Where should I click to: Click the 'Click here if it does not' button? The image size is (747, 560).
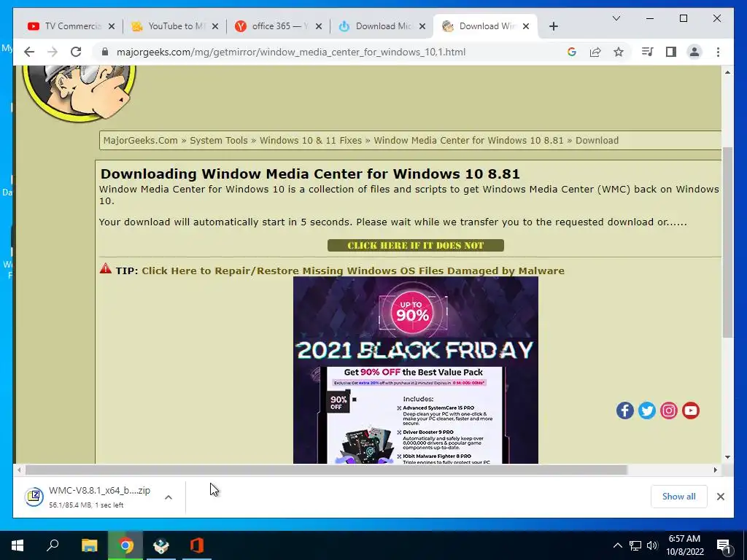[x=415, y=245]
